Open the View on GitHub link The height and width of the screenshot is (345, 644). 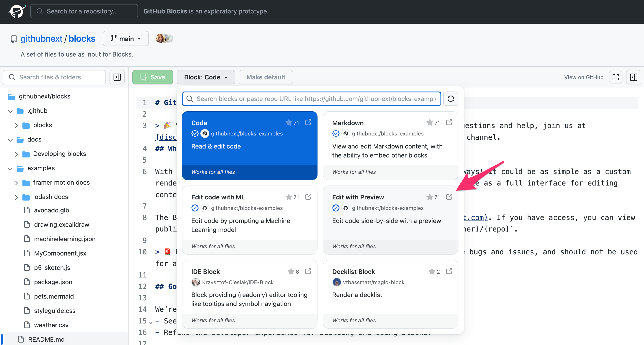[x=583, y=77]
